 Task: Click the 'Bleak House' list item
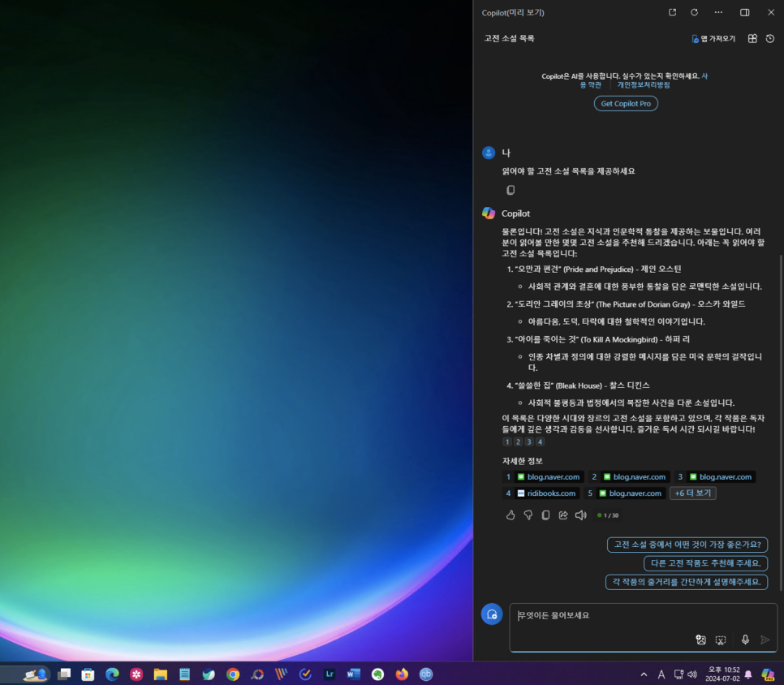click(x=578, y=386)
